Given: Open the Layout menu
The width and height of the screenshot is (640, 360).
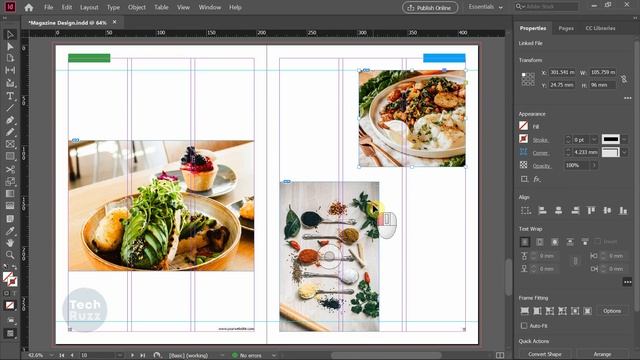Looking at the screenshot, I should tap(89, 7).
